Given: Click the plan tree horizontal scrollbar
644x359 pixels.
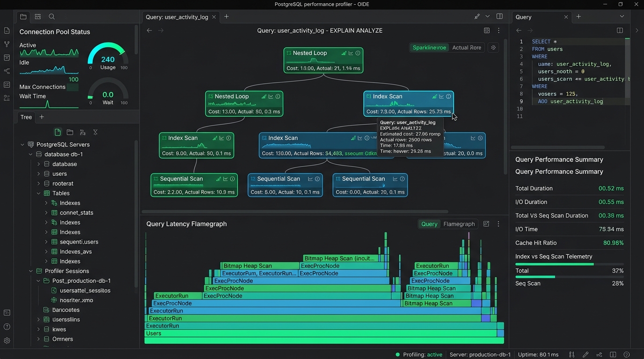Looking at the screenshot, I should click(295, 212).
